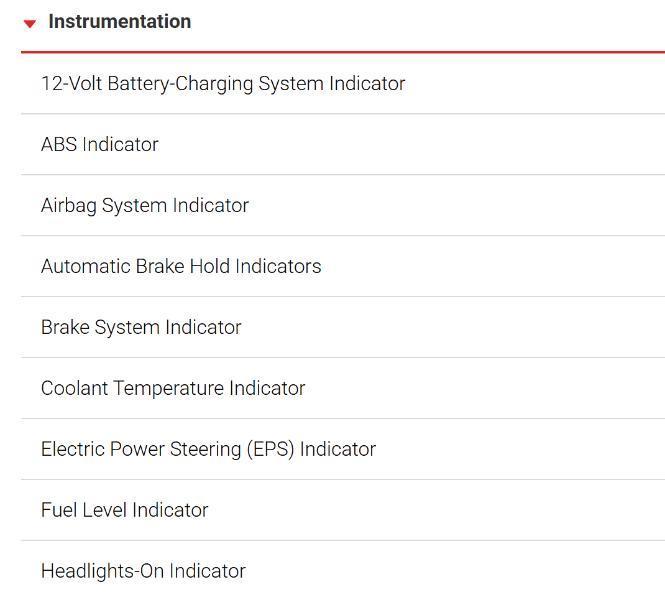Viewport: 665px width, 600px height.
Task: Choose the battery-charging indicator list item
Action: tap(223, 84)
